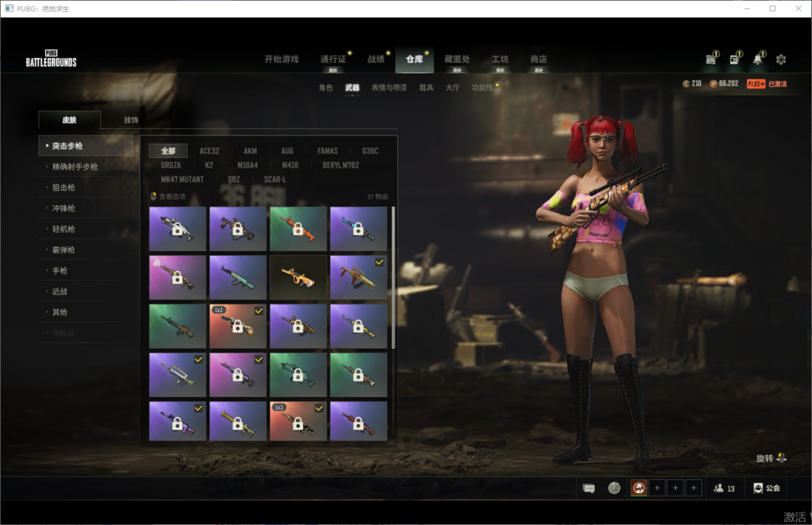The image size is (812, 525).
Task: Switch to 表情与喷漆 sub-tab
Action: tap(389, 87)
